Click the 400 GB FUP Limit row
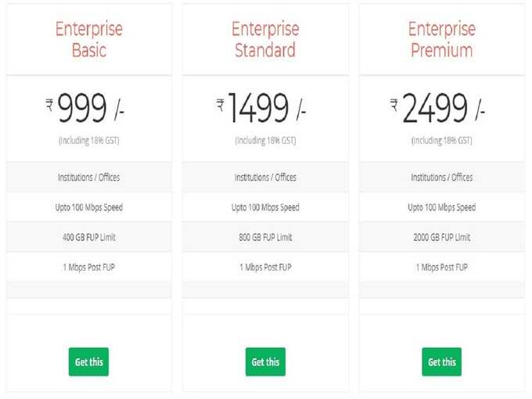532x399 pixels. point(89,237)
